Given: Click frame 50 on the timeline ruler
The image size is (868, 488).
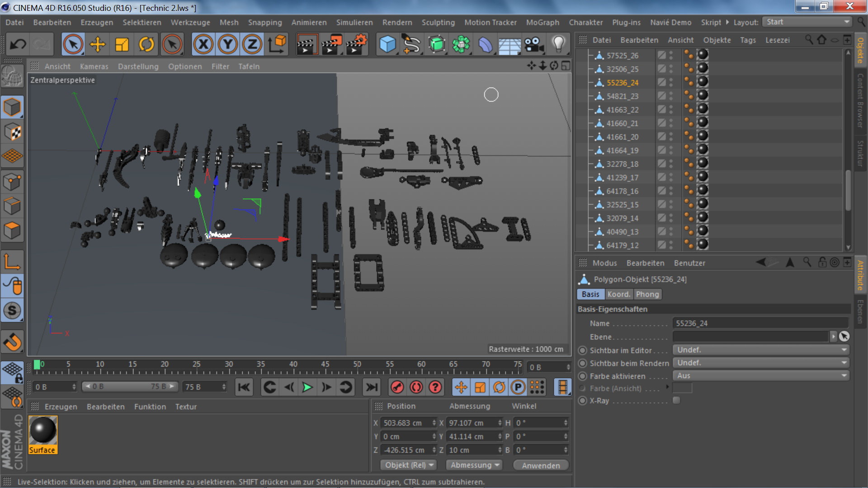Looking at the screenshot, I should pyautogui.click(x=357, y=365).
